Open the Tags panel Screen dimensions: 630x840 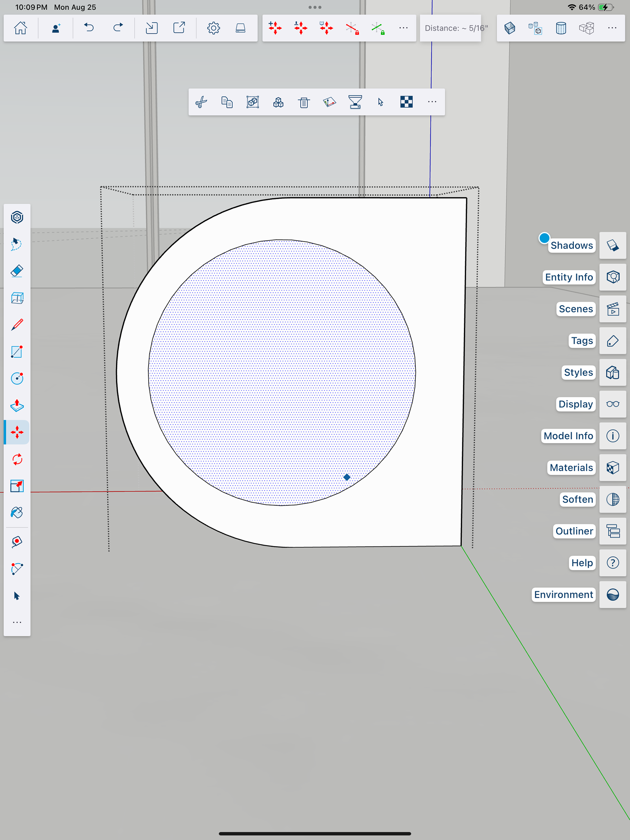[613, 341]
